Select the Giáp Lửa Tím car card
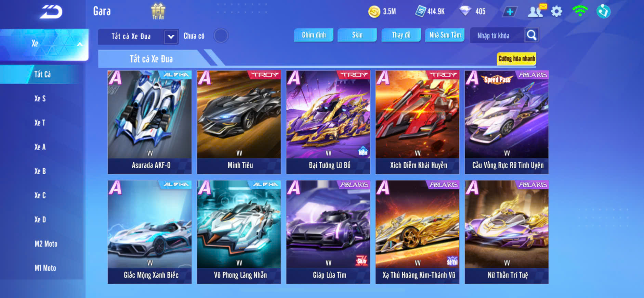This screenshot has width=644, height=298. pos(328,232)
